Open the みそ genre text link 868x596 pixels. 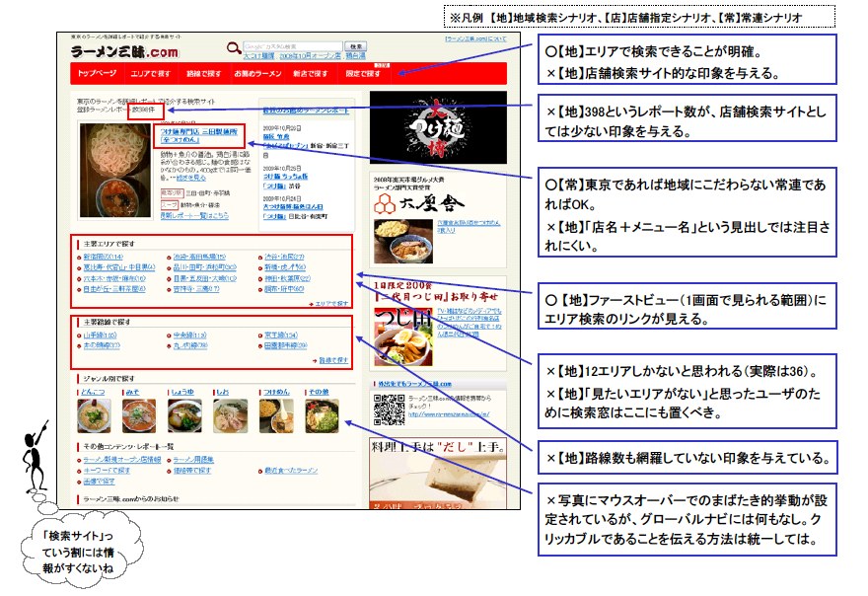coord(133,392)
